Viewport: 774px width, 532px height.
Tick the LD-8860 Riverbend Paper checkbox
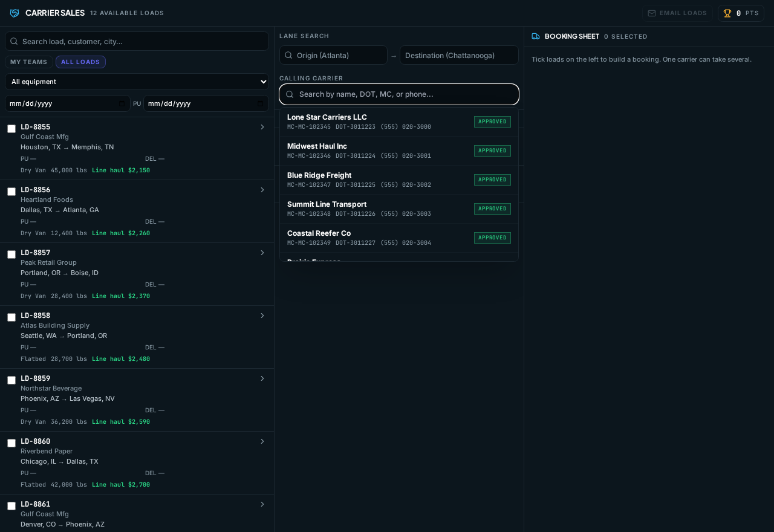click(x=11, y=443)
